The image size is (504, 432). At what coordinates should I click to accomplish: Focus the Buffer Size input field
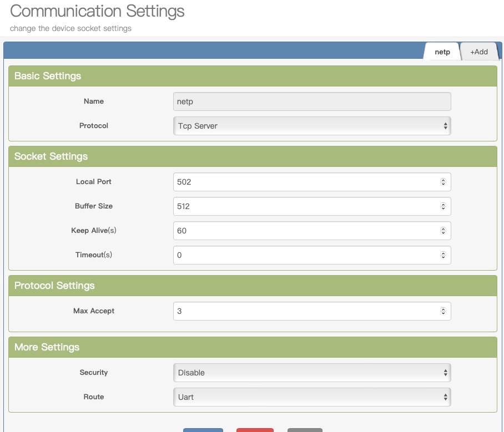(305, 206)
